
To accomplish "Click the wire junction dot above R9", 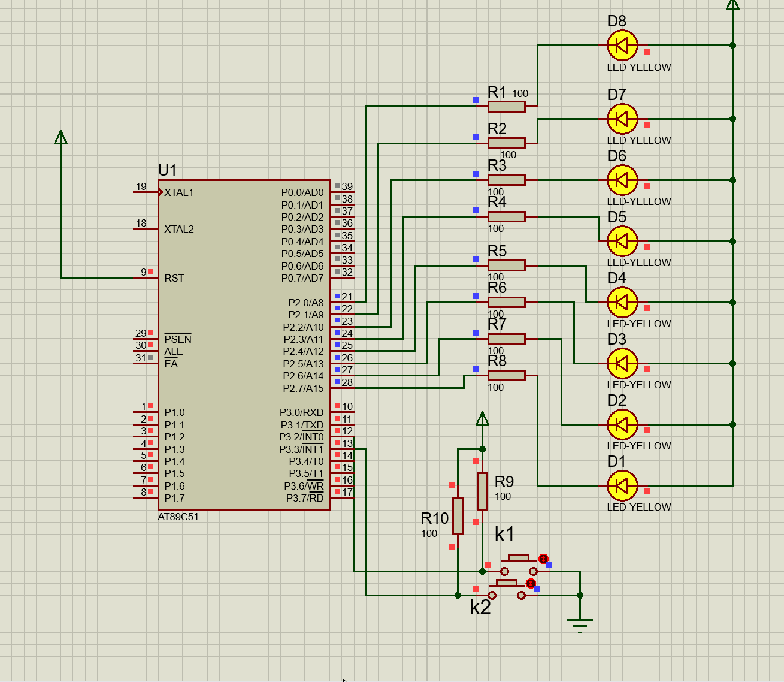I will [x=482, y=449].
